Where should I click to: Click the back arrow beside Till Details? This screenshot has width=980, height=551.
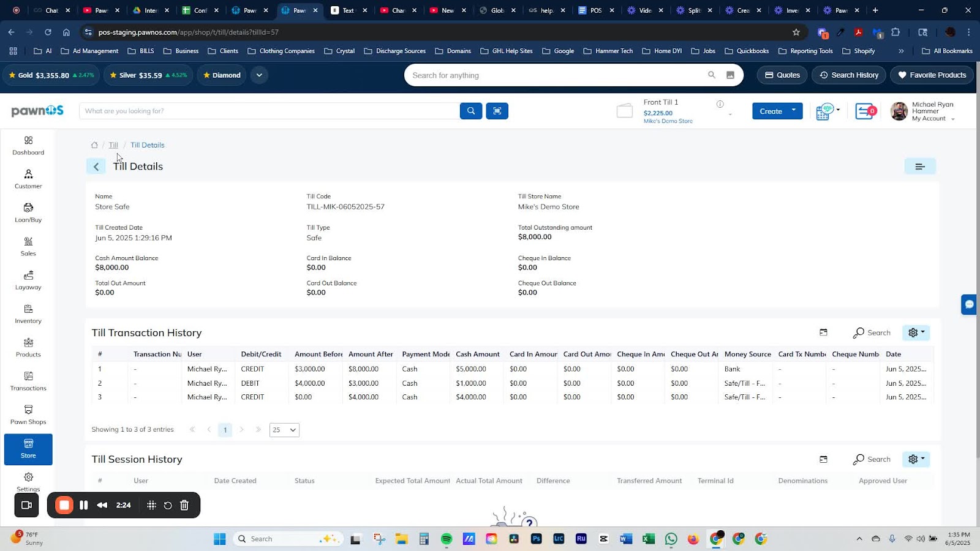pos(96,167)
